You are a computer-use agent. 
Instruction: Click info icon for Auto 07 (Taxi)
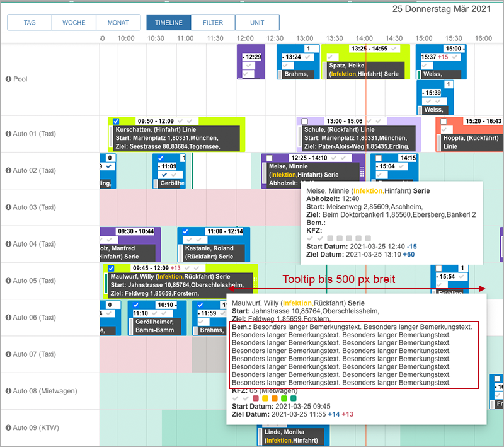[x=9, y=354]
